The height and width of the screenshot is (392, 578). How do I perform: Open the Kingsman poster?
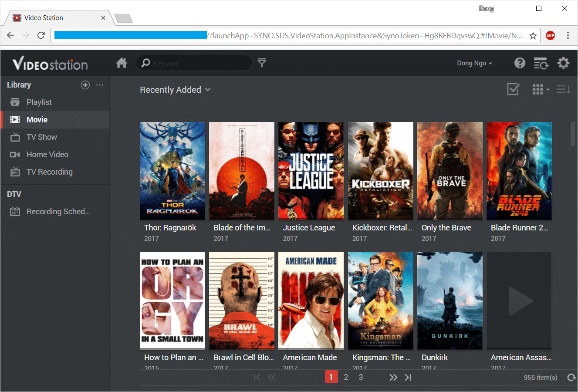pos(381,301)
